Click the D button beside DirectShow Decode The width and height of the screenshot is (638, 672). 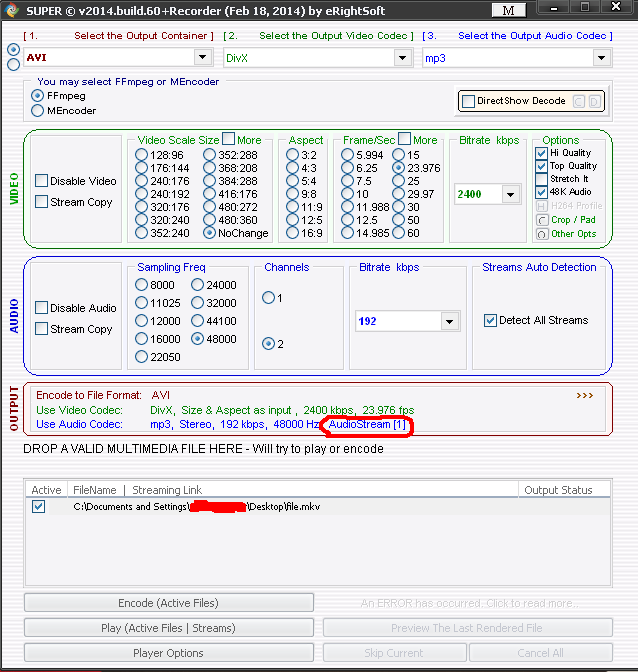(594, 102)
